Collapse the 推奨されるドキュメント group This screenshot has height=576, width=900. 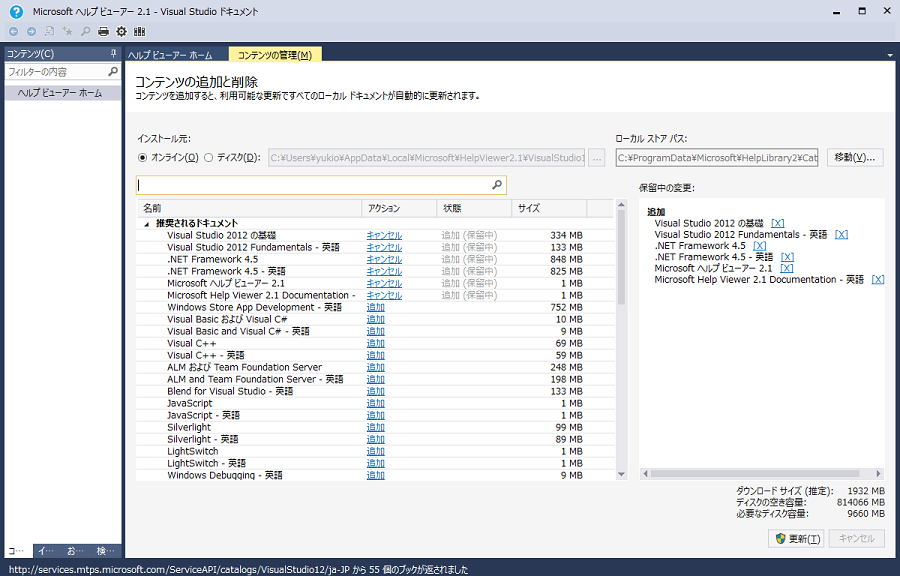click(147, 223)
